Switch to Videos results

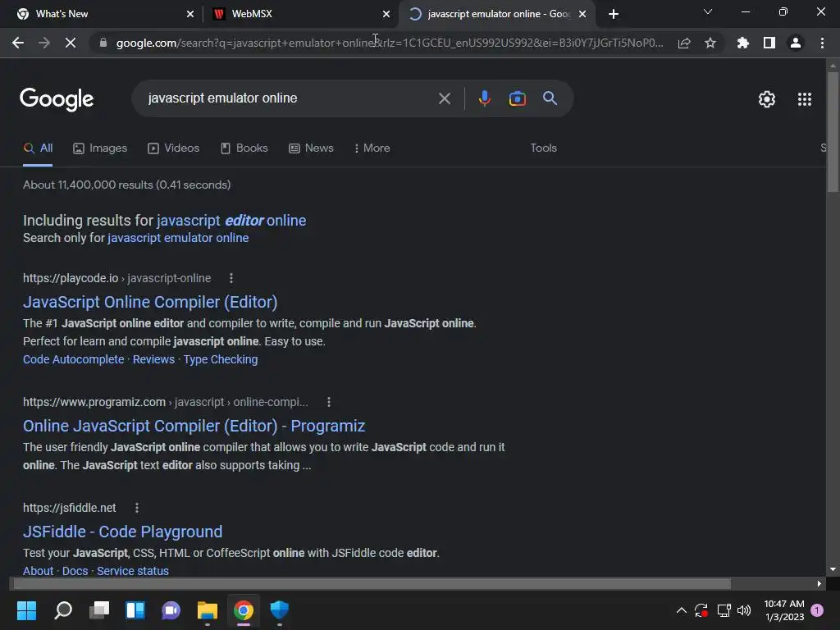(x=174, y=148)
